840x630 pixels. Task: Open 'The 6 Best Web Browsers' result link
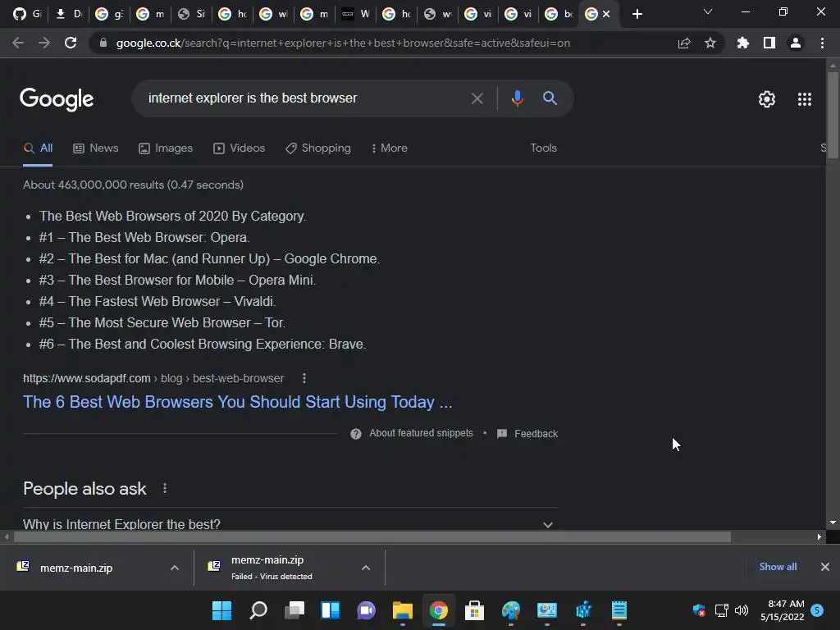click(x=238, y=402)
